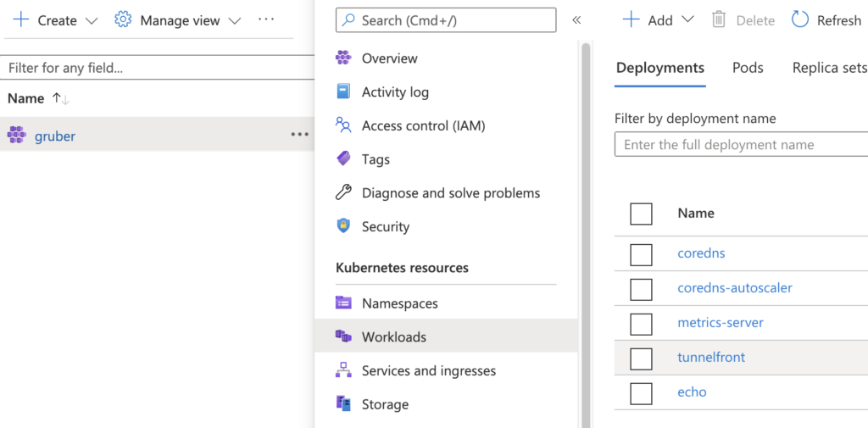The height and width of the screenshot is (428, 868).
Task: Expand the Create dropdown arrow
Action: pos(92,21)
